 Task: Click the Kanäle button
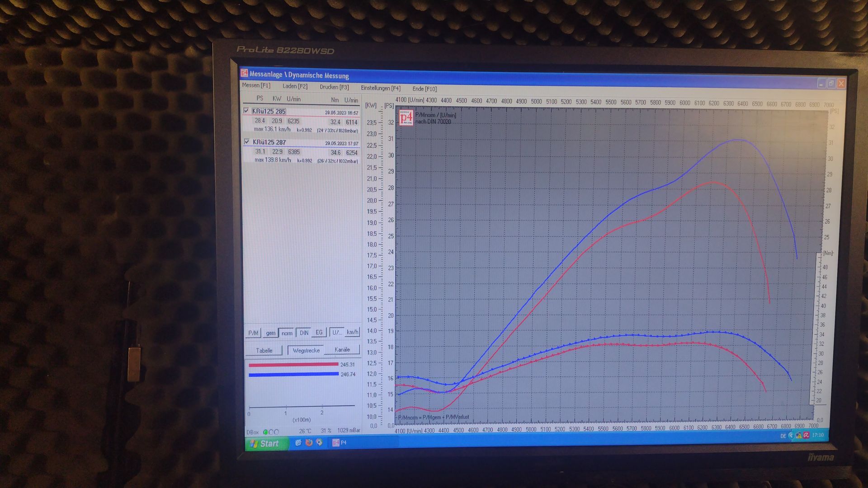pyautogui.click(x=342, y=350)
